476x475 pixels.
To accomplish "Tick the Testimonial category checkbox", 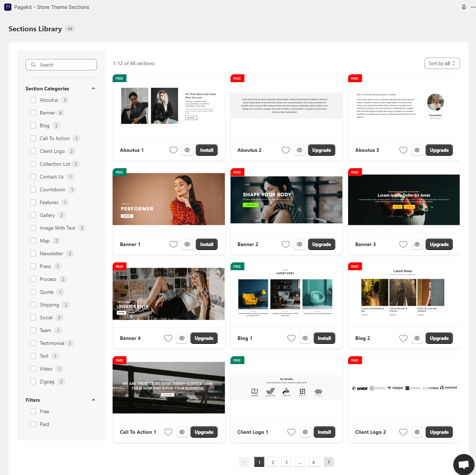I will pos(33,343).
